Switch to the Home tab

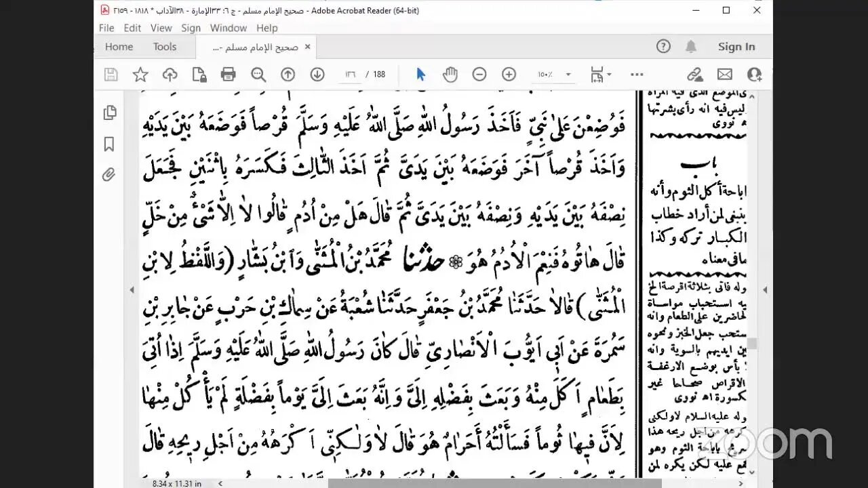119,47
